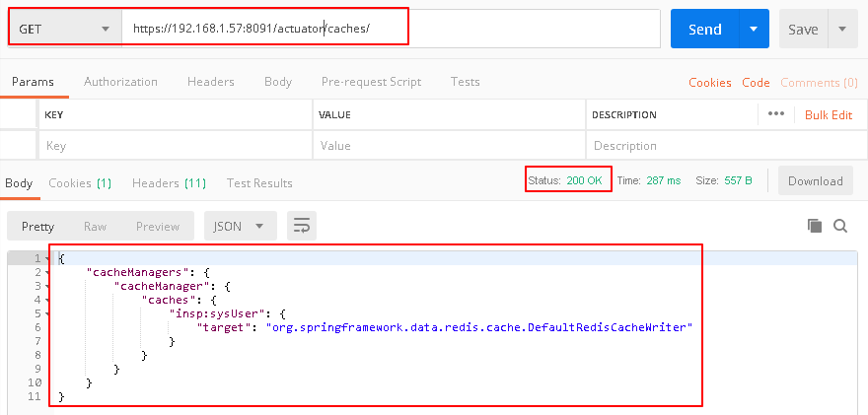Collapse the "cacheManagers" node at line 2

point(47,272)
